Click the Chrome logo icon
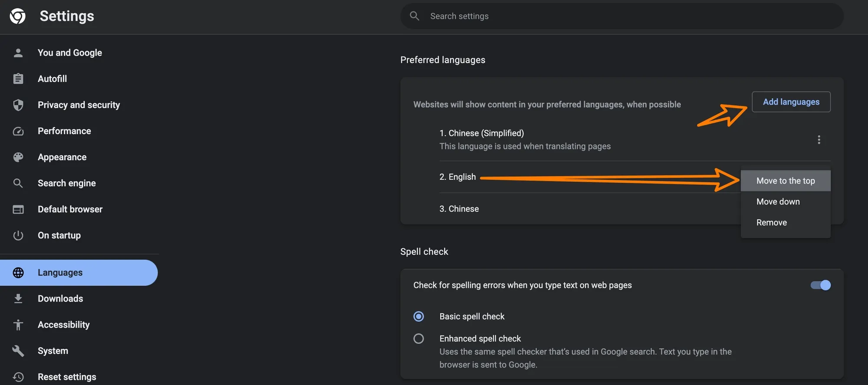Viewport: 868px width, 385px height. point(18,16)
